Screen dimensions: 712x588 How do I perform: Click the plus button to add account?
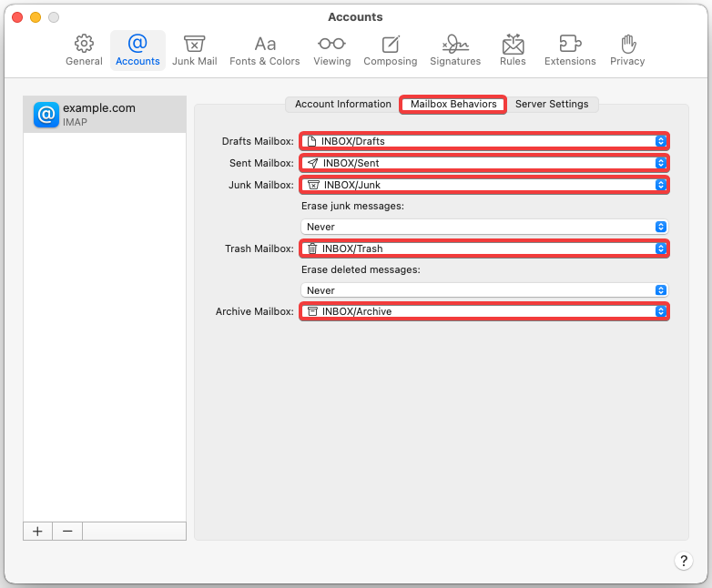pyautogui.click(x=37, y=532)
